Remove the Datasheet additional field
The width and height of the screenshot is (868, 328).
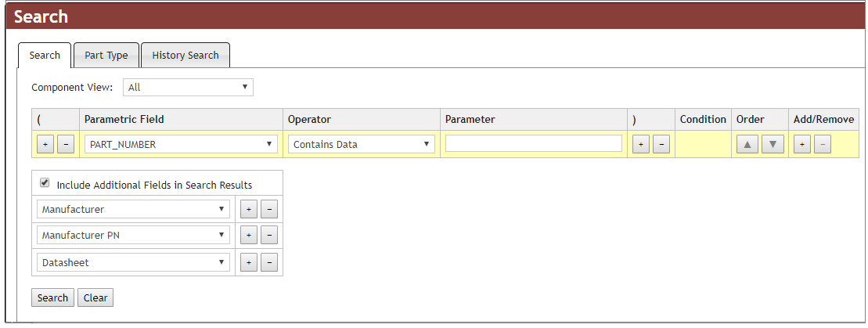pyautogui.click(x=268, y=262)
